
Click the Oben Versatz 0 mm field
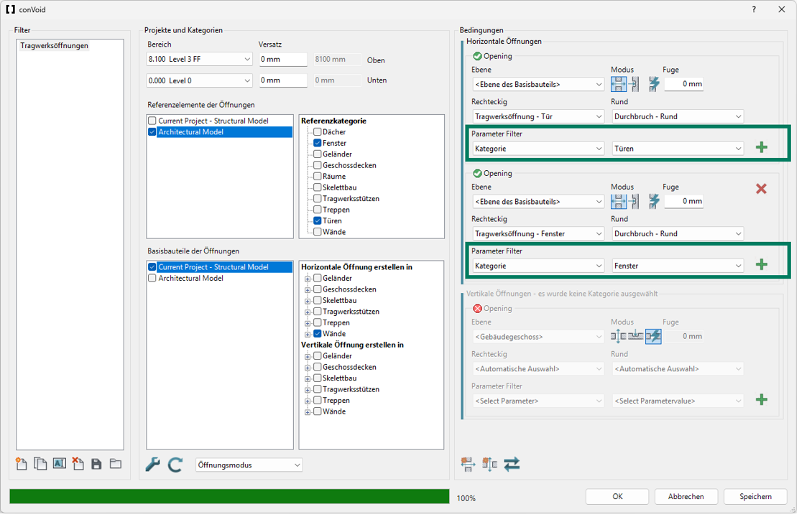[x=283, y=60]
